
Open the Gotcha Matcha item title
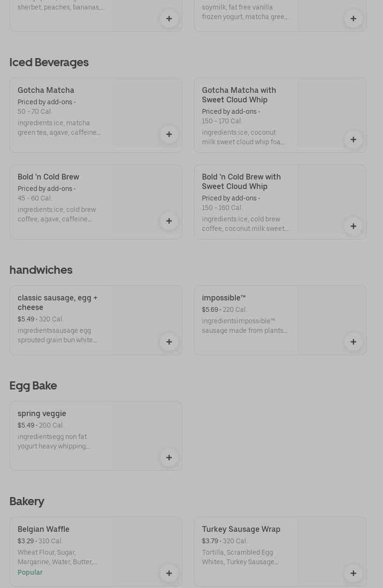[46, 90]
